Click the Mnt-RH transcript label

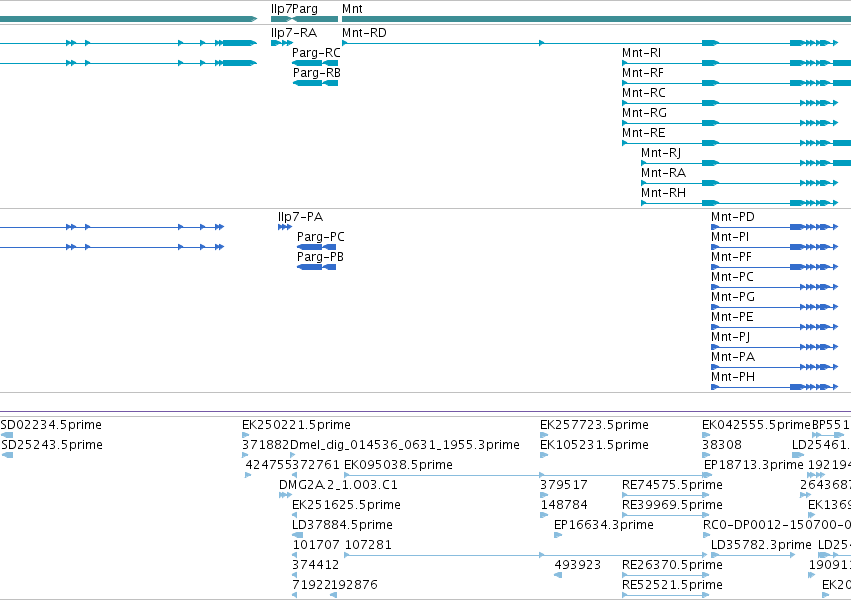(663, 193)
